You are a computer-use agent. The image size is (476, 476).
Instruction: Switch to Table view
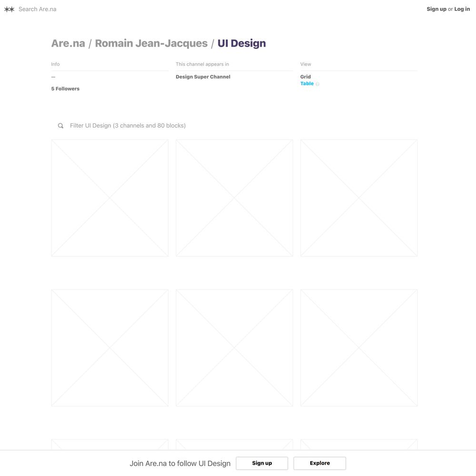(x=307, y=83)
